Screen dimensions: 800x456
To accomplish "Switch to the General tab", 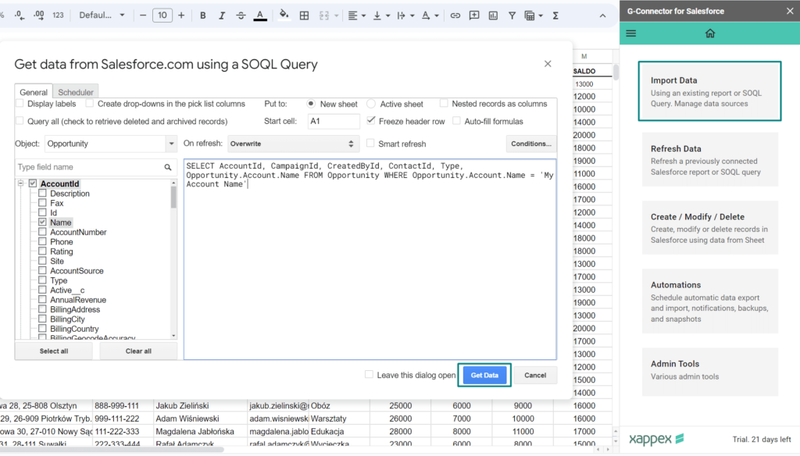I will point(34,92).
